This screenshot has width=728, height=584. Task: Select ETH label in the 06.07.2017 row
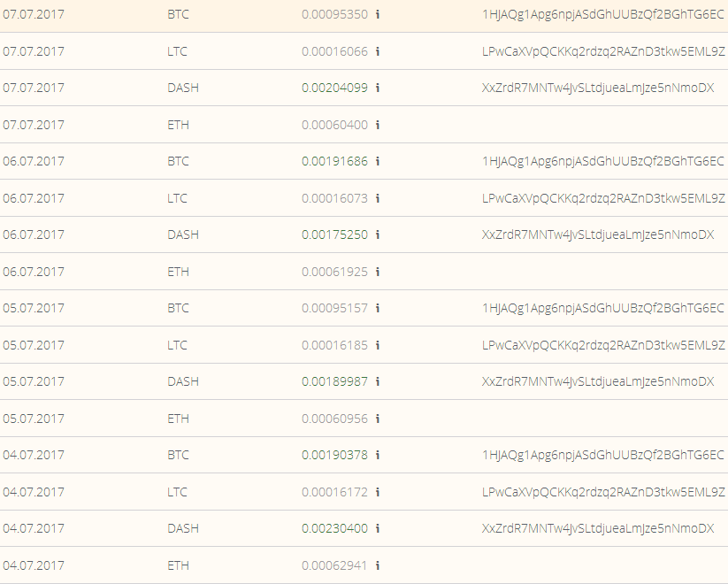179,272
